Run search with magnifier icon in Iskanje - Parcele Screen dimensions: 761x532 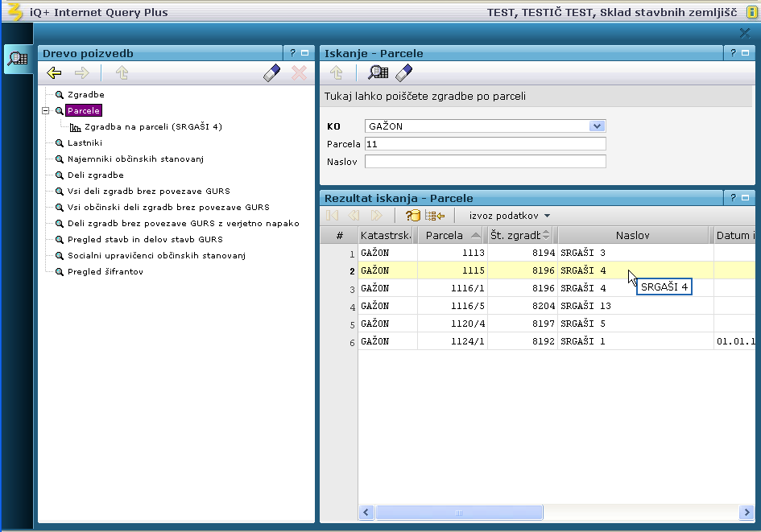pos(378,72)
